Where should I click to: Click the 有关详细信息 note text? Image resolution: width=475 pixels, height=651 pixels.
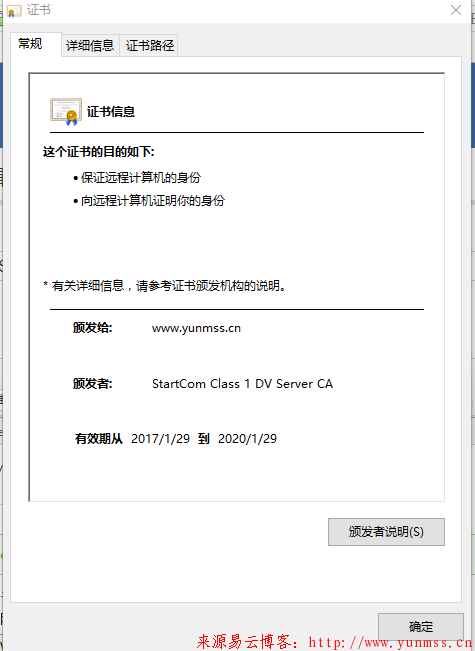165,286
